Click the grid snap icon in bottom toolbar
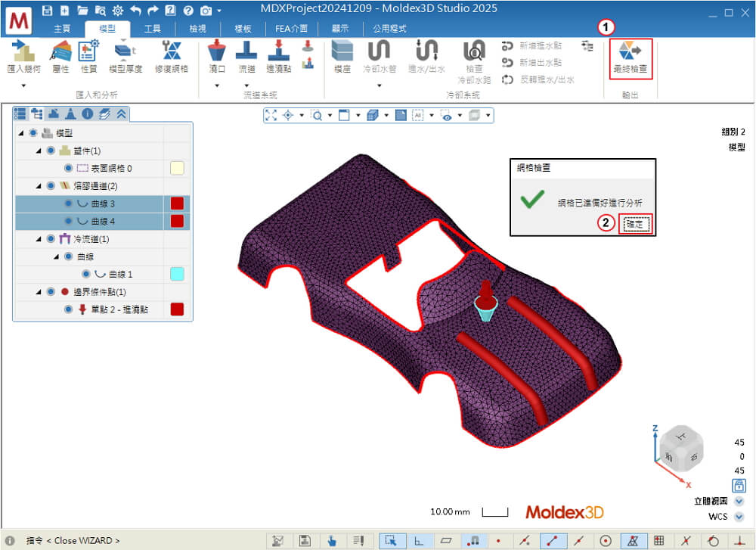The image size is (756, 550). 659,540
